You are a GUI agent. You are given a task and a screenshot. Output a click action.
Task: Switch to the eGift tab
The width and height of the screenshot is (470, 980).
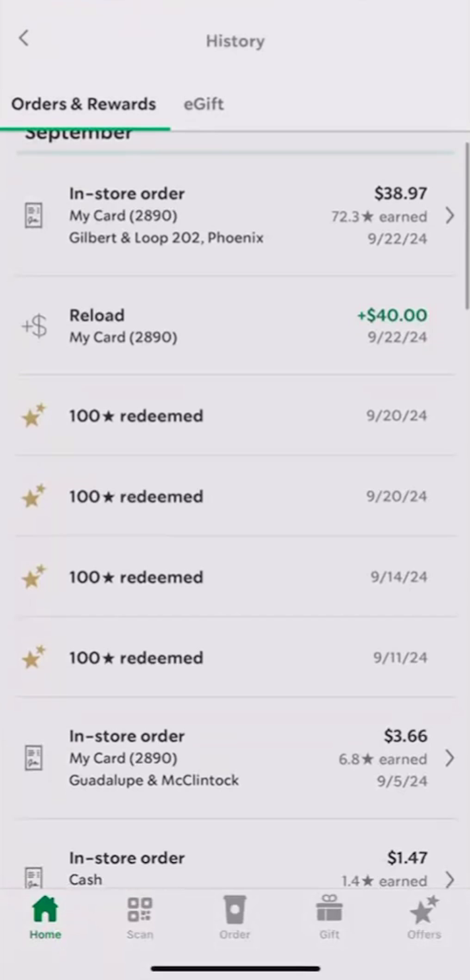coord(204,104)
